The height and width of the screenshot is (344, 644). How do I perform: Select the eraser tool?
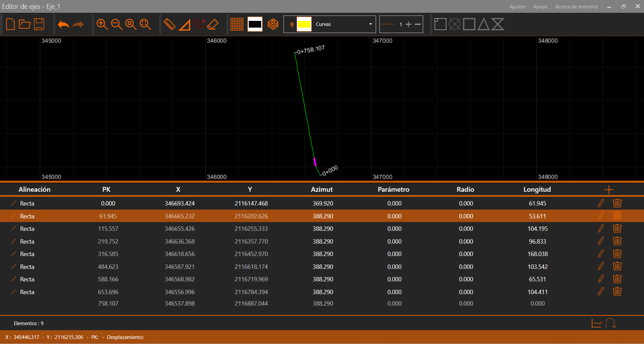click(x=213, y=24)
